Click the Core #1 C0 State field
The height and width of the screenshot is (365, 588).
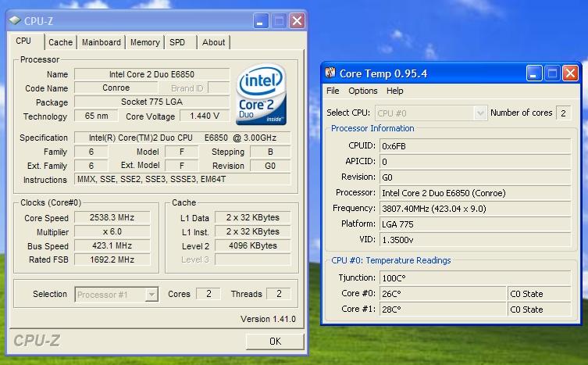(x=540, y=310)
